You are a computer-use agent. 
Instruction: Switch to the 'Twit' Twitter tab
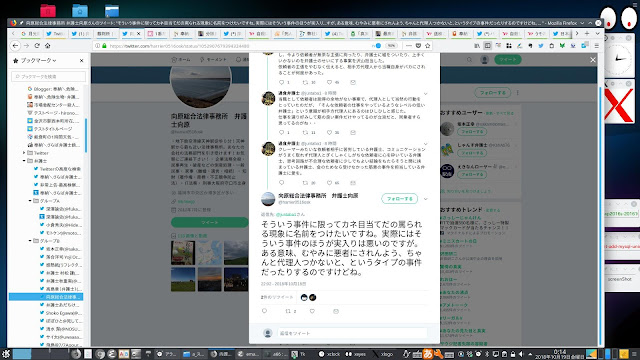tap(55, 33)
